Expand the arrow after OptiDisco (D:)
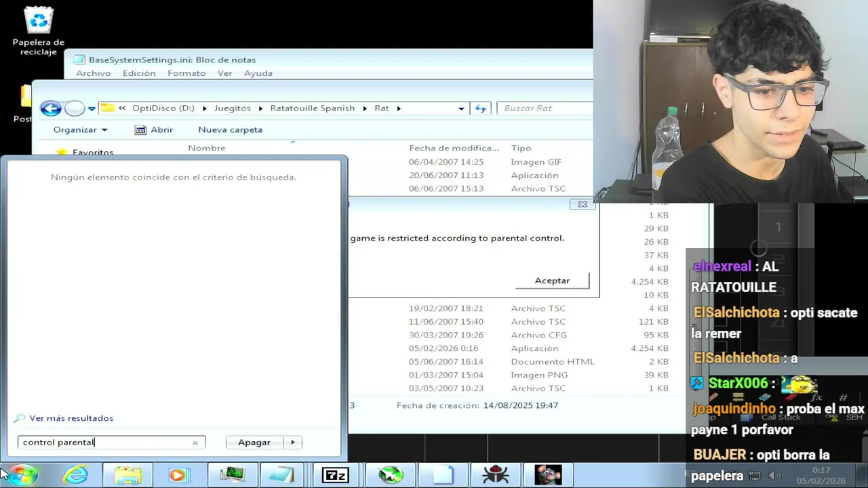 205,108
